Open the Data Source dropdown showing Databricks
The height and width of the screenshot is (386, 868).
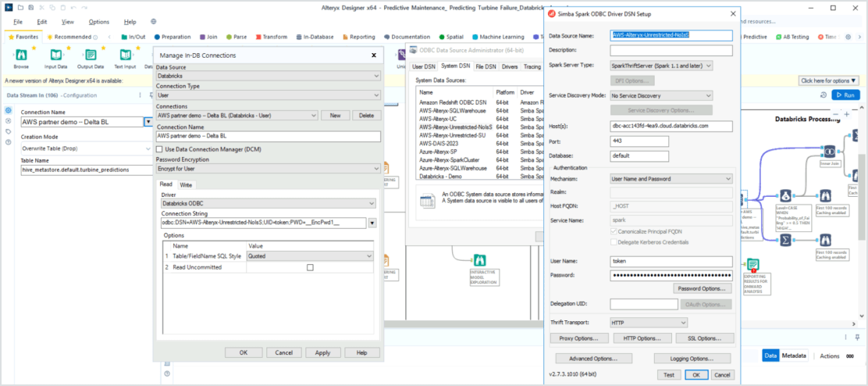pyautogui.click(x=268, y=76)
